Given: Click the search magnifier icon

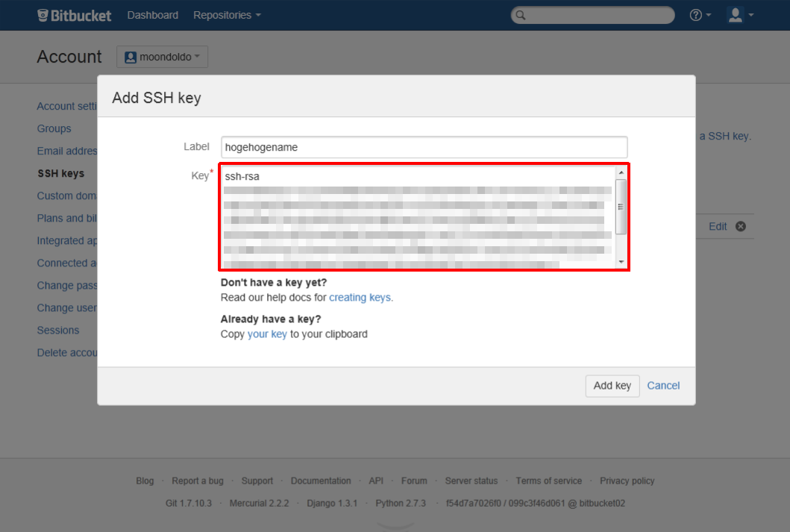Looking at the screenshot, I should [x=521, y=15].
